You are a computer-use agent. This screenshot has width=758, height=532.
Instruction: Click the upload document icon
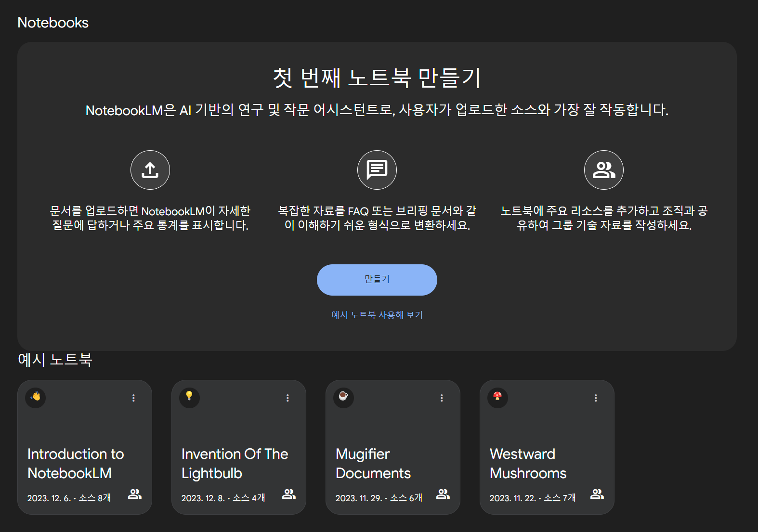[150, 170]
